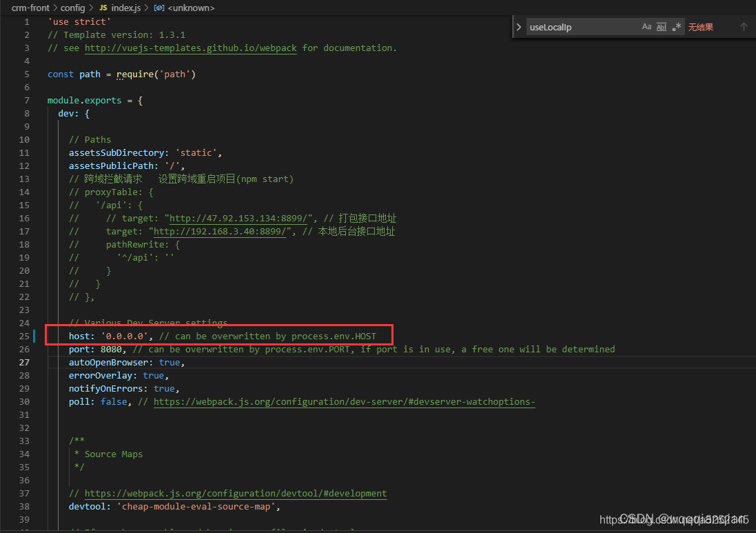Click the breadcrumb chevron after index.js
The width and height of the screenshot is (756, 533).
click(x=147, y=8)
